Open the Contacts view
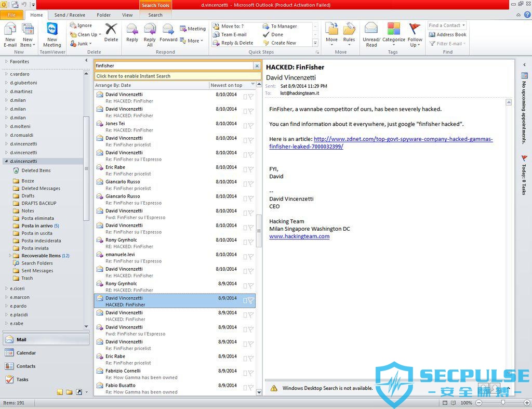This screenshot has width=532, height=409. (46, 366)
